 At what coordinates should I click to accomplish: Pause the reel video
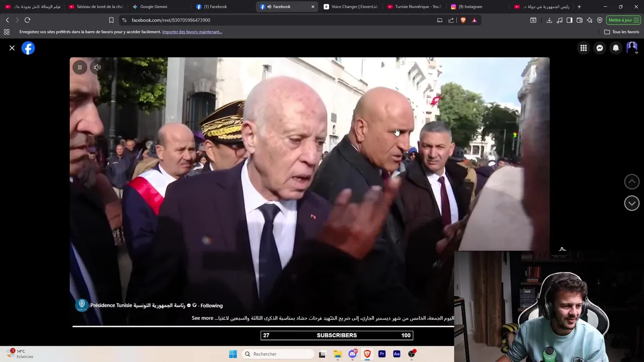coord(79,67)
